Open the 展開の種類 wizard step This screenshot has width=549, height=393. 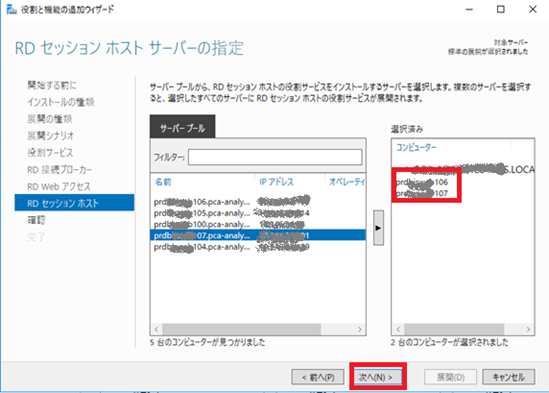pos(49,119)
